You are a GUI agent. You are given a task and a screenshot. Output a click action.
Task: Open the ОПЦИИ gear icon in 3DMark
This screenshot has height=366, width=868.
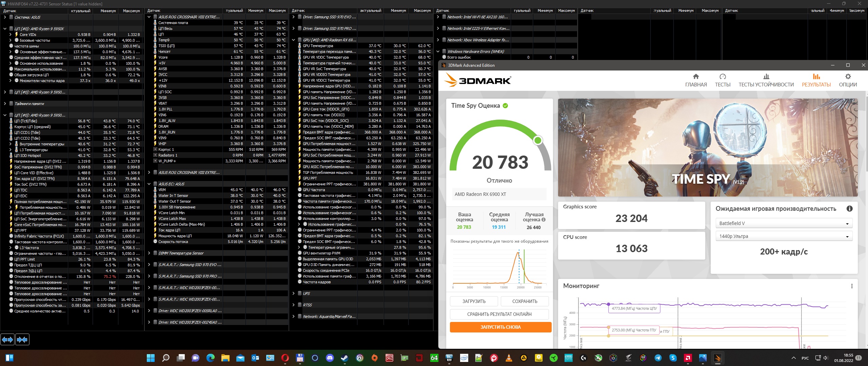tap(848, 77)
